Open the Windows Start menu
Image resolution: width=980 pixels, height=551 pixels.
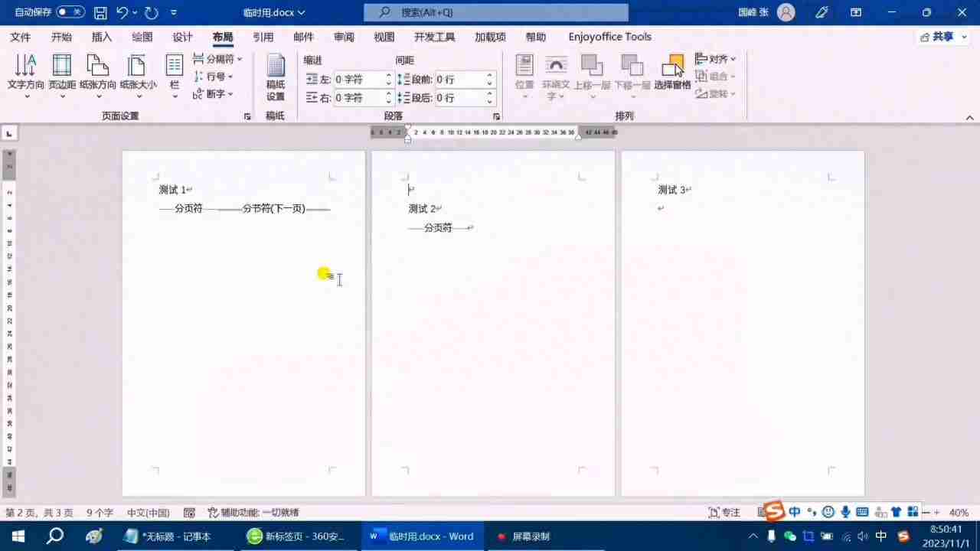tap(17, 536)
